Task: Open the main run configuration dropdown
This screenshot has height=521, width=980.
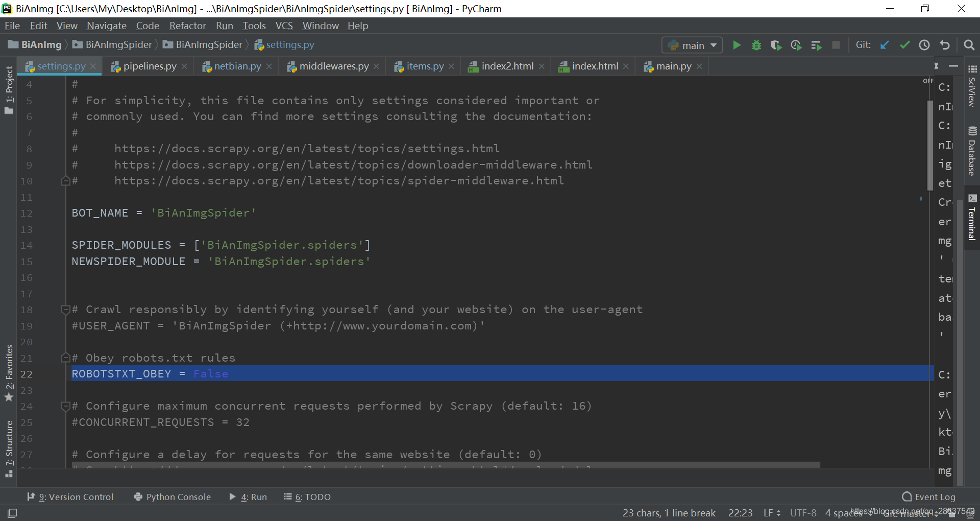Action: click(x=692, y=45)
